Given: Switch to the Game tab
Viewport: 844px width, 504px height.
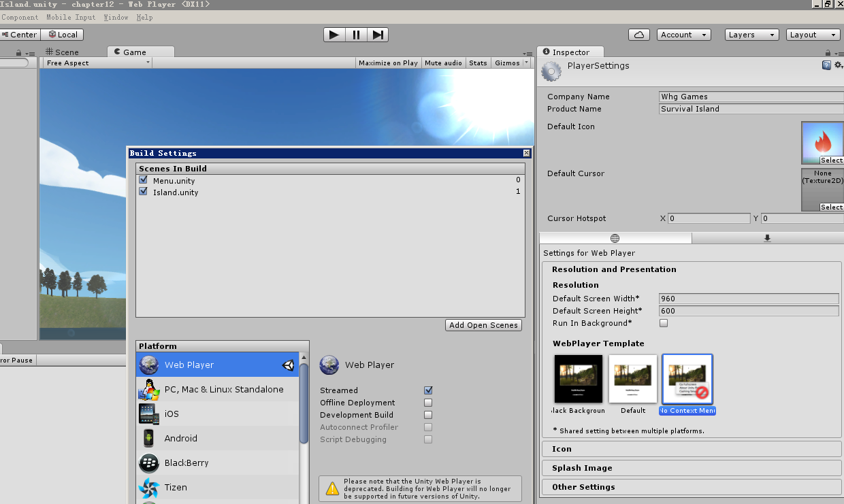Looking at the screenshot, I should (140, 52).
